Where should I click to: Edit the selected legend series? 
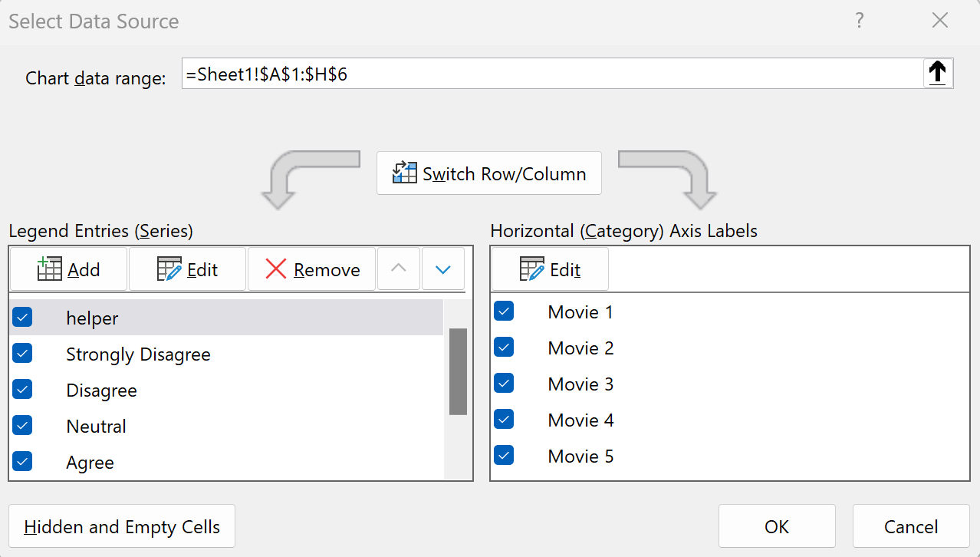coord(187,269)
